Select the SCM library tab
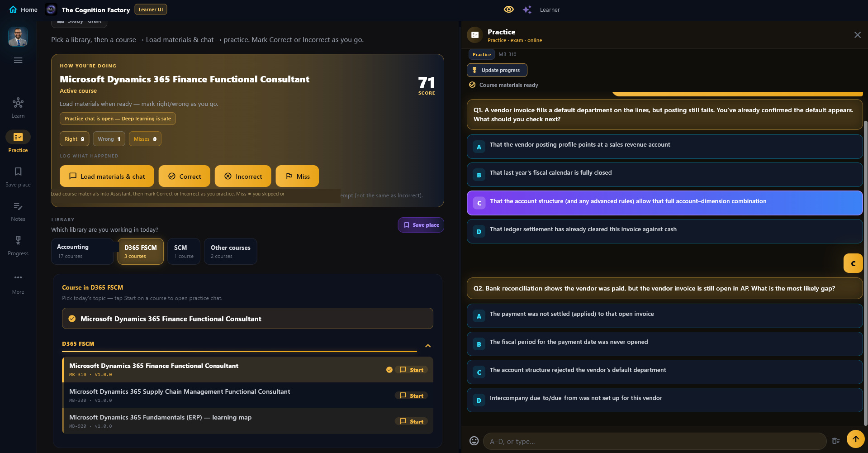Image resolution: width=868 pixels, height=453 pixels. (x=184, y=251)
